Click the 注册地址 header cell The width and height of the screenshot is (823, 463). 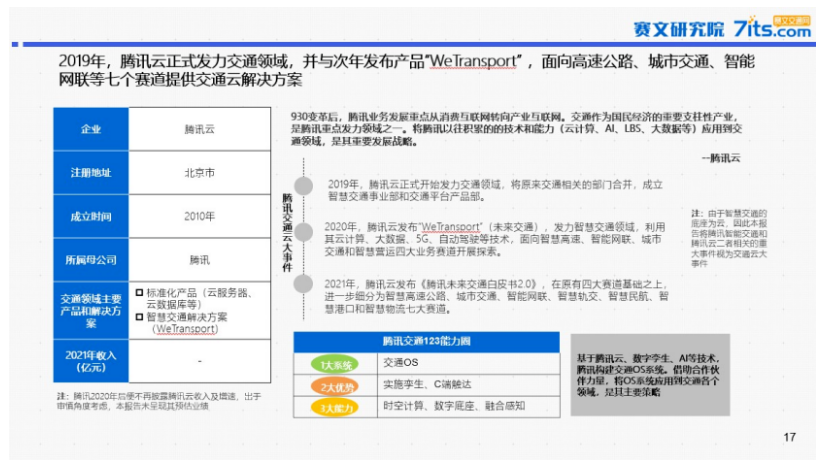[91, 173]
